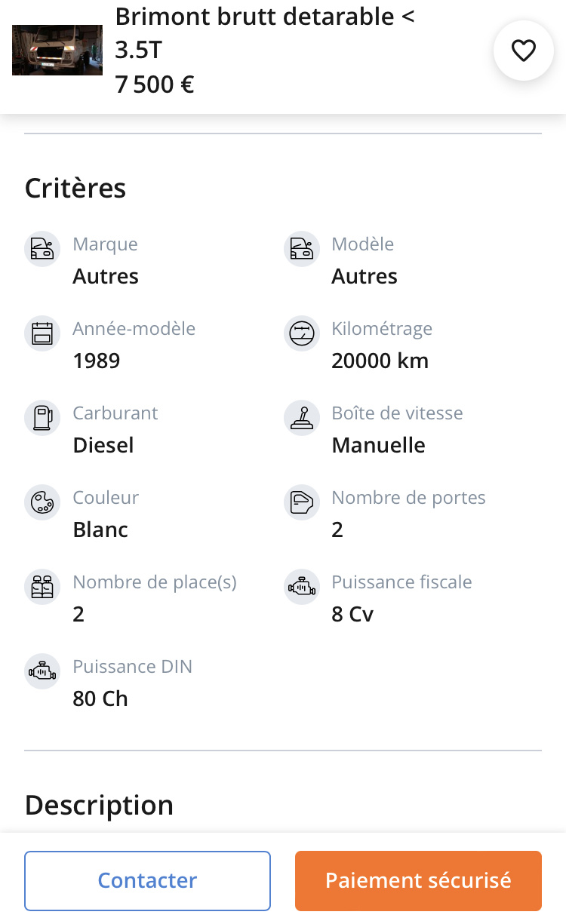Click the Critères section heading
Image resolution: width=566 pixels, height=924 pixels.
point(75,188)
